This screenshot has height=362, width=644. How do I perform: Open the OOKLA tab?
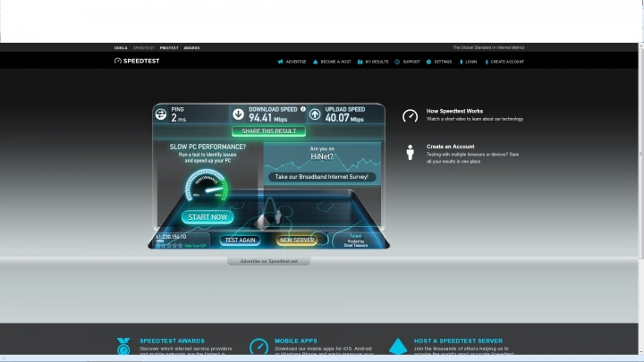121,48
